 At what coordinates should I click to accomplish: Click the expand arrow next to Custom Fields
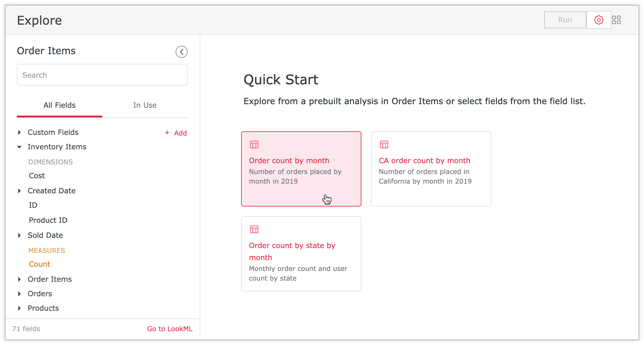(x=20, y=132)
